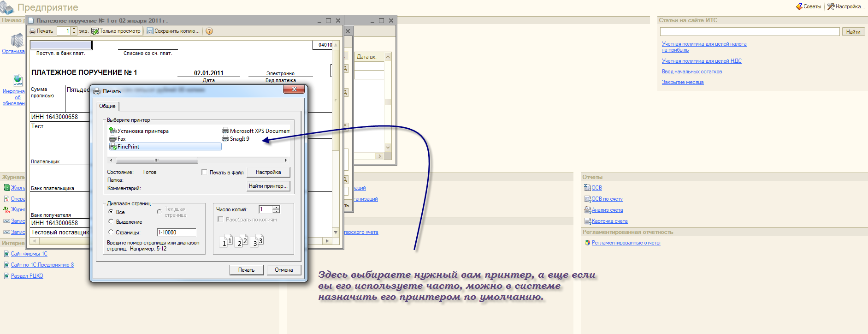Click Установка принтера add printer icon

[x=113, y=131]
